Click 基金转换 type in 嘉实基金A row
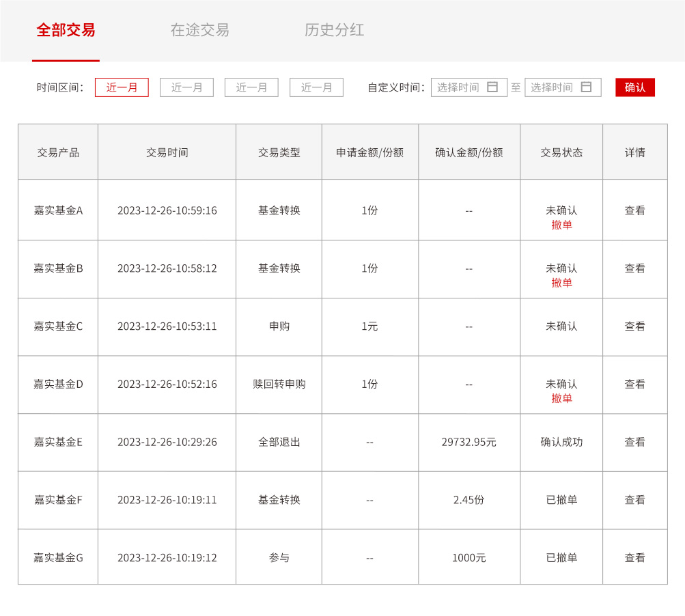This screenshot has height=616, width=685. tap(279, 210)
